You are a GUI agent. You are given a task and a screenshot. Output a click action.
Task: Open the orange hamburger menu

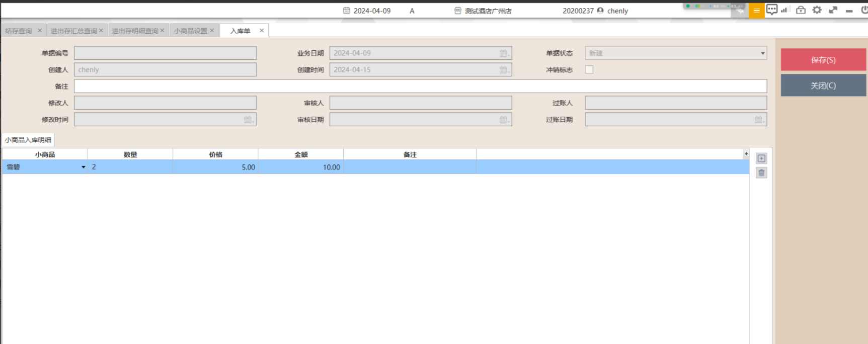point(756,11)
